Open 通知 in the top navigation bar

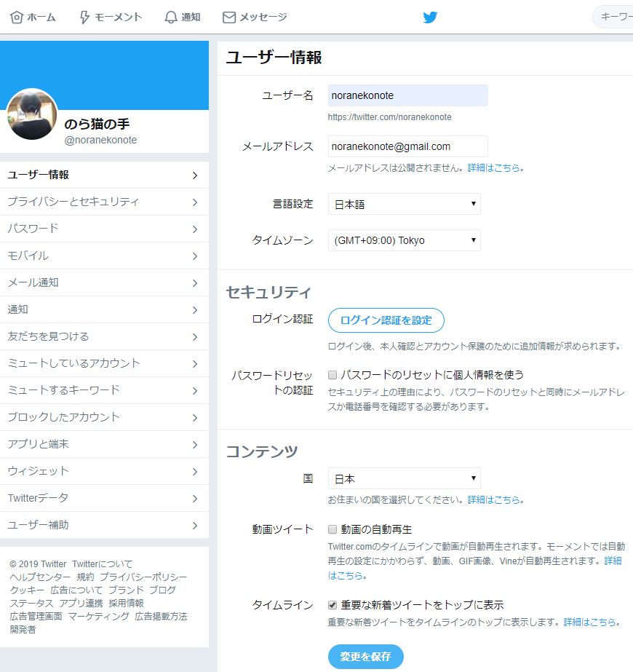pos(183,17)
